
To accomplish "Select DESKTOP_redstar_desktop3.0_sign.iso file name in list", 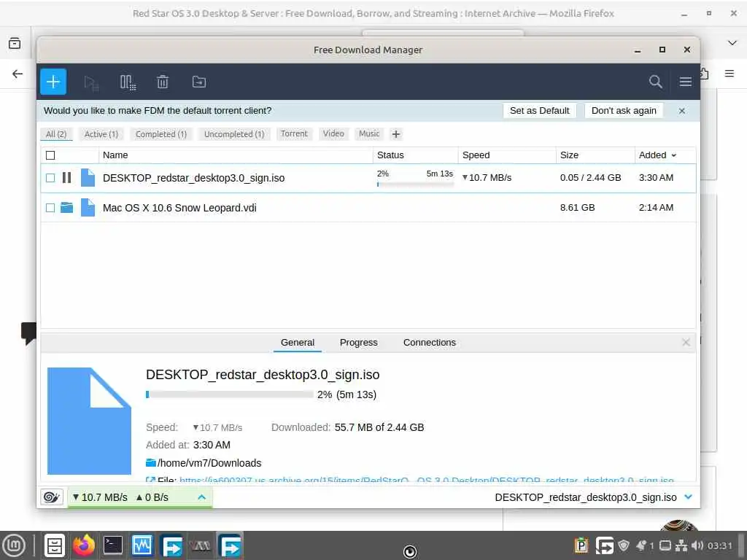I will coord(193,178).
